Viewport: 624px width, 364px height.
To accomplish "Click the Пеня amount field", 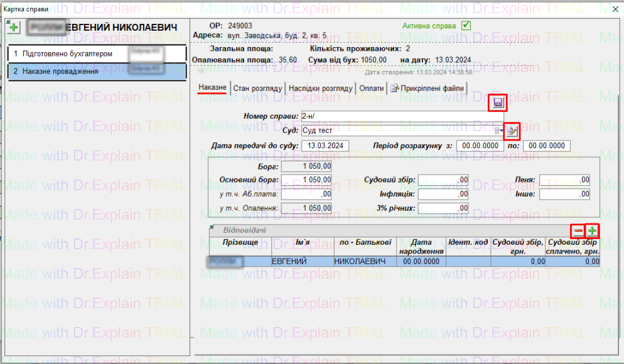I will pos(564,180).
